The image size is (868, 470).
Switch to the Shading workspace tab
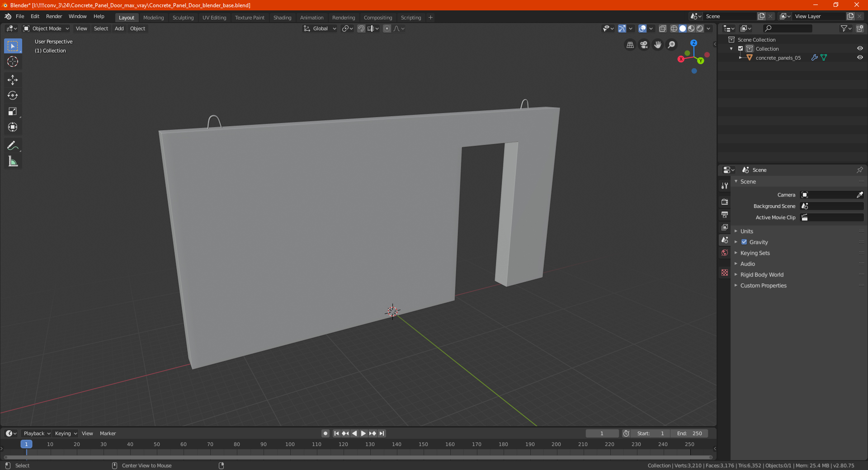282,18
